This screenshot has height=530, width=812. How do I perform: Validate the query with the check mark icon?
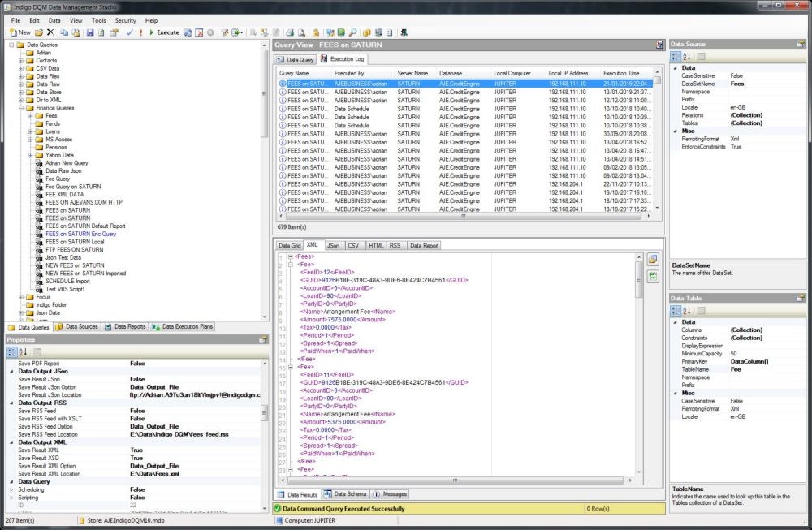tap(129, 32)
